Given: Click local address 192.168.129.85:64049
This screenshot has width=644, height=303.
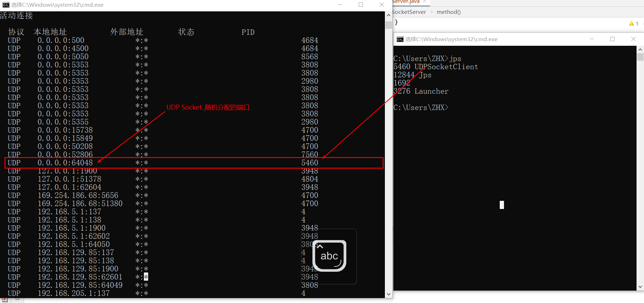Looking at the screenshot, I should coord(80,285).
